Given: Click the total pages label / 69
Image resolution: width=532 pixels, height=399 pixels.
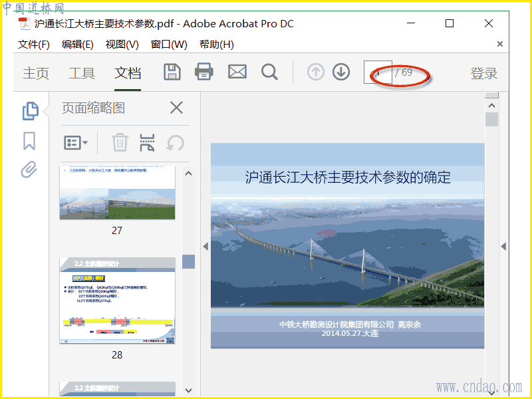Looking at the screenshot, I should pyautogui.click(x=404, y=72).
